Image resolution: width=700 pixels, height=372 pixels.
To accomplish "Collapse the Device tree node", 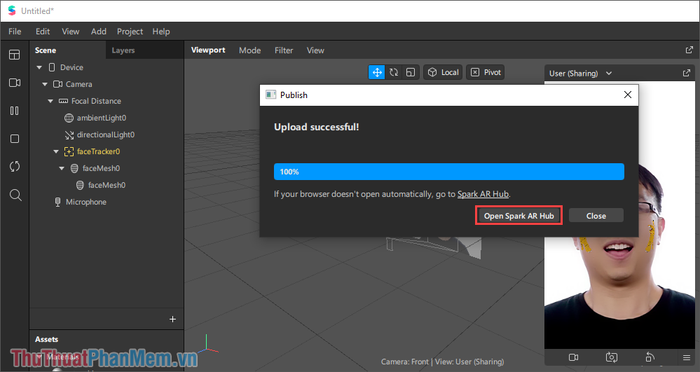I will pyautogui.click(x=39, y=67).
